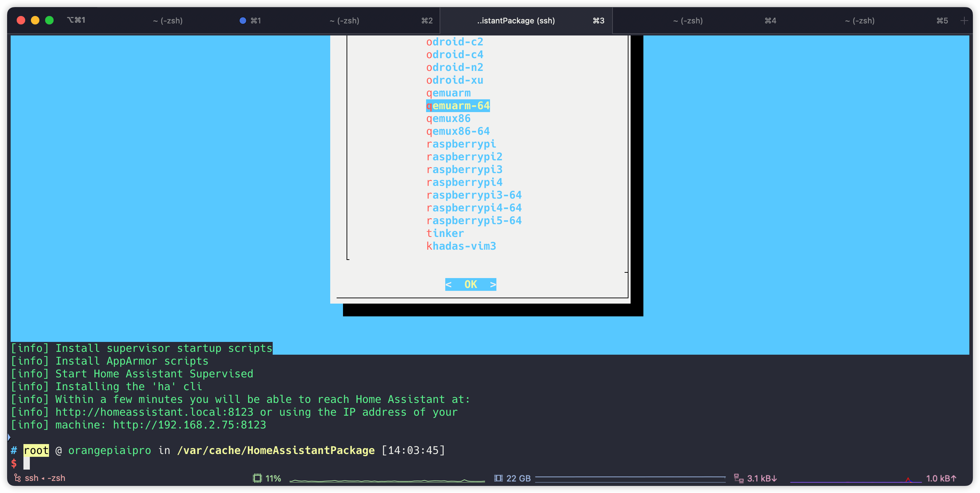Click the new tab plus icon

click(964, 21)
